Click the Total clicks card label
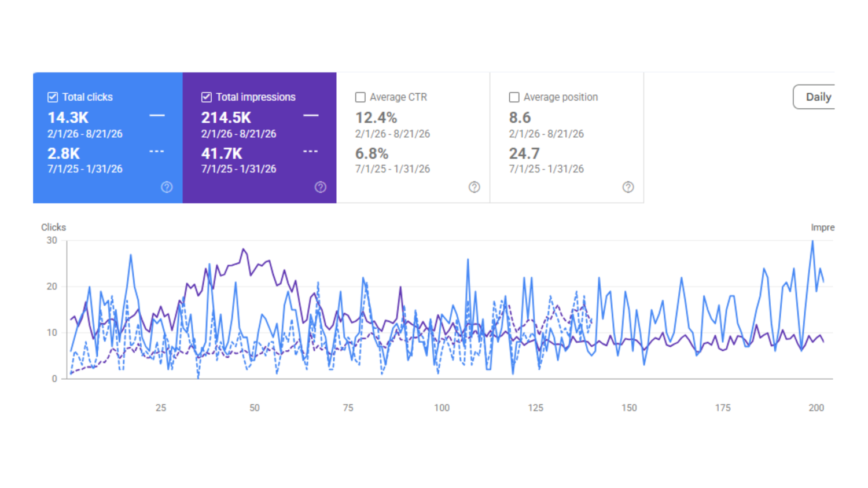Screen dimensions: 868x488 click(x=87, y=97)
